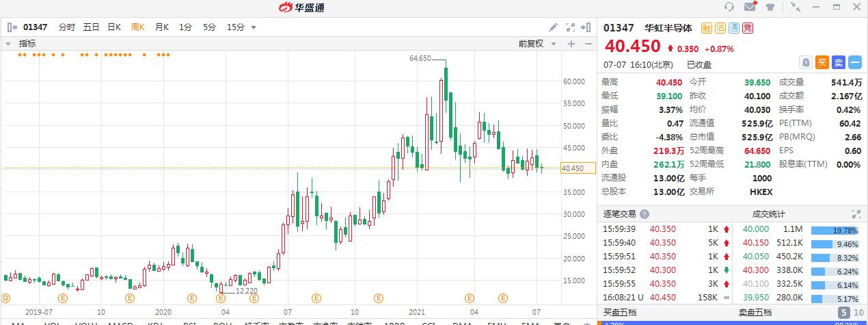Click the Q marker on chart timeline
This screenshot has width=868, height=325.
tap(6, 298)
